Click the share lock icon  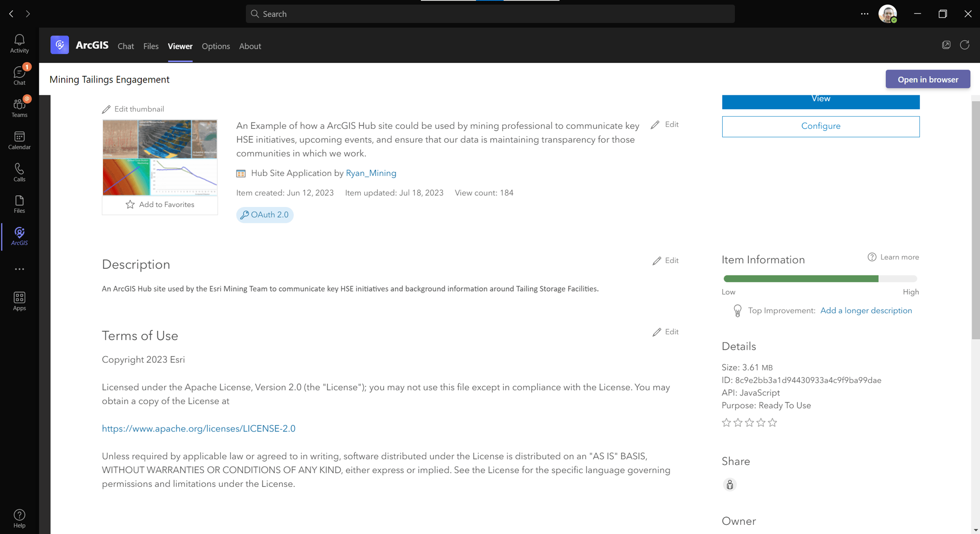tap(729, 484)
